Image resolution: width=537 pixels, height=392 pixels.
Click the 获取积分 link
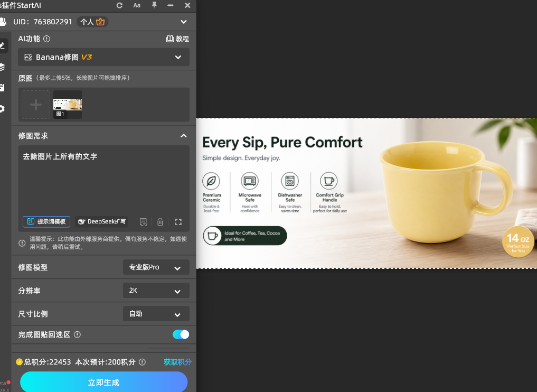coord(177,362)
